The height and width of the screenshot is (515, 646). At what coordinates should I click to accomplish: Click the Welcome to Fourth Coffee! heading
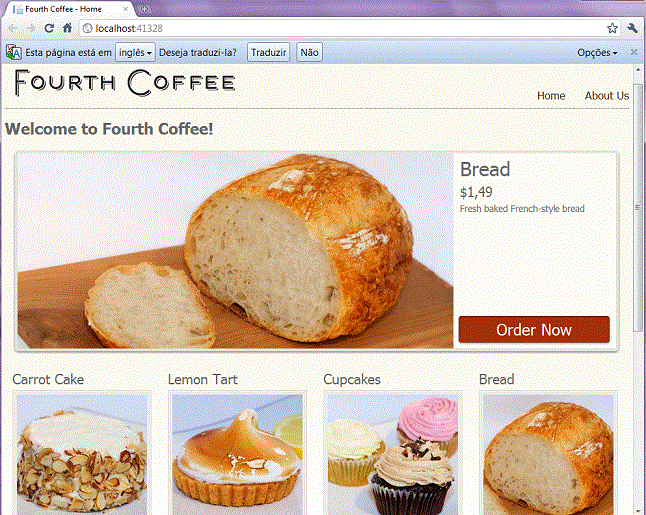click(109, 129)
